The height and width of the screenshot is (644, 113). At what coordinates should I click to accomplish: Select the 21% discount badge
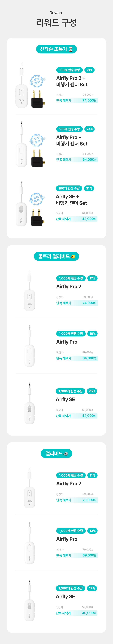89,70
